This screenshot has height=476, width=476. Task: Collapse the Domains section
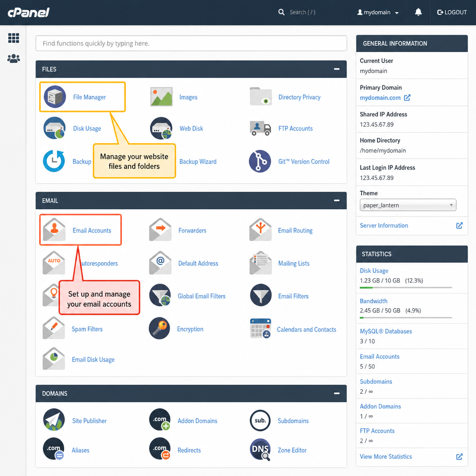click(x=337, y=393)
